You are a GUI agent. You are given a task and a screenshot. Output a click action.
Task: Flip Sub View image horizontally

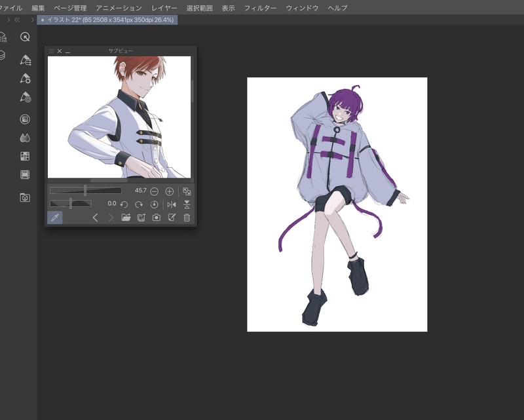click(172, 204)
